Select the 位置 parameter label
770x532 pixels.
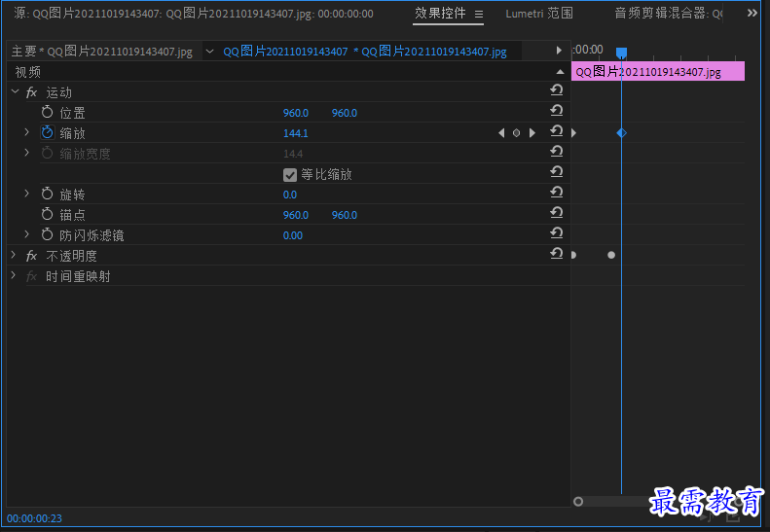[x=73, y=113]
